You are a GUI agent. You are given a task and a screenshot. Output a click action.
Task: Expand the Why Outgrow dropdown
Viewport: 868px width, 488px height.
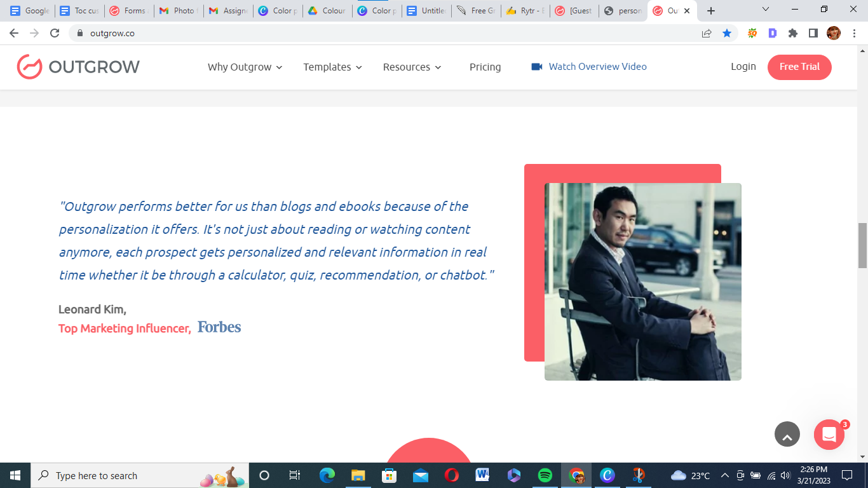click(x=245, y=67)
